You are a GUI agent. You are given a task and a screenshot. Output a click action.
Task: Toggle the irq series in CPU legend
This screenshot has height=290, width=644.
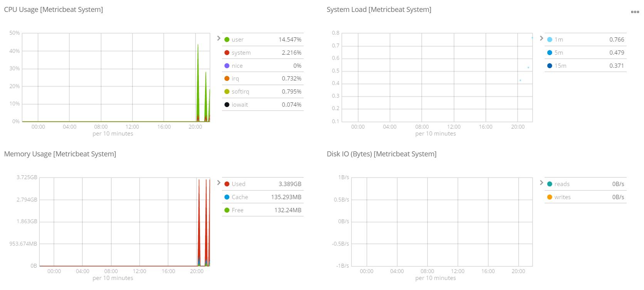[x=235, y=79]
